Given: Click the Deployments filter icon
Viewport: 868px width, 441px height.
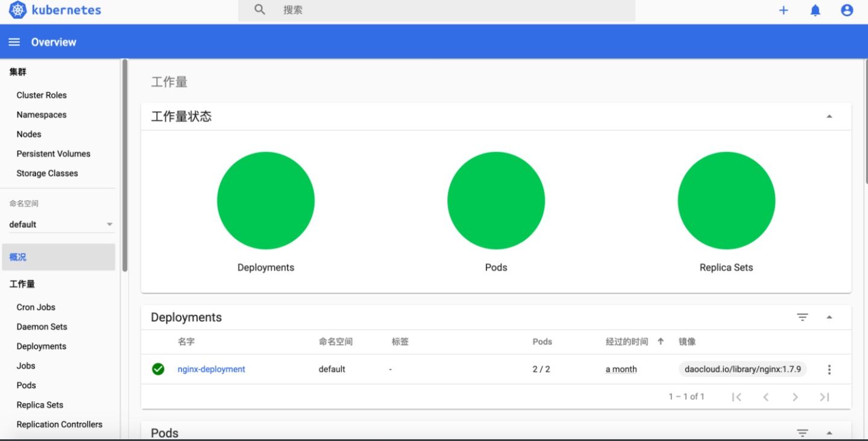Looking at the screenshot, I should (x=802, y=317).
